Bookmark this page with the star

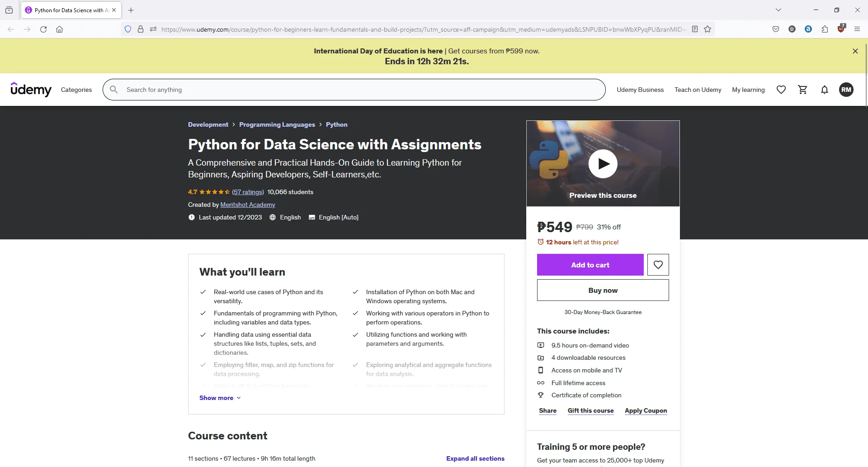pyautogui.click(x=708, y=29)
